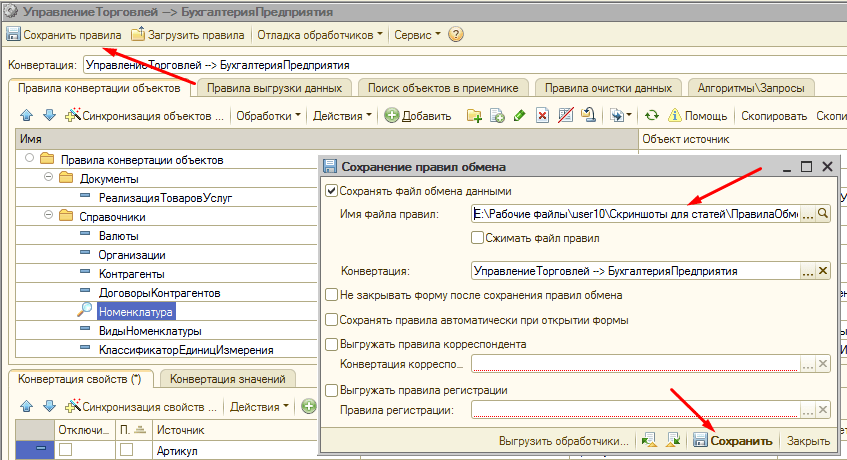Click the 'Помощь' info button
Image resolution: width=847 pixels, height=460 pixels.
(698, 116)
